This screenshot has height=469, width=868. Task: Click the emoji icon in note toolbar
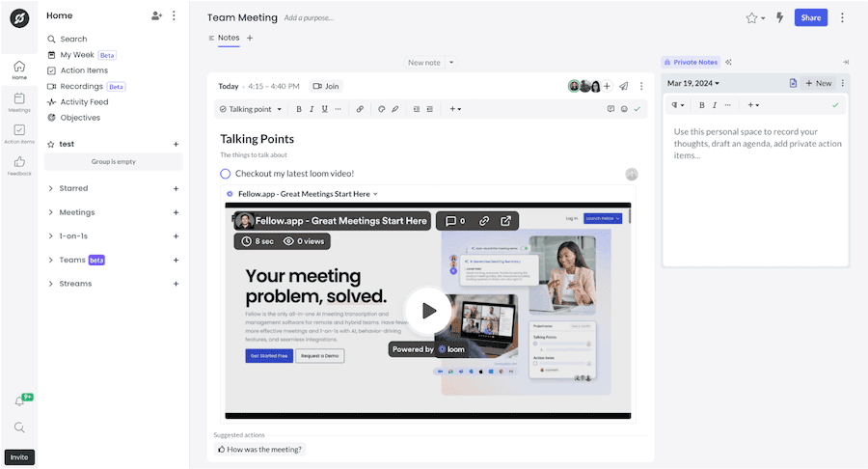(624, 109)
